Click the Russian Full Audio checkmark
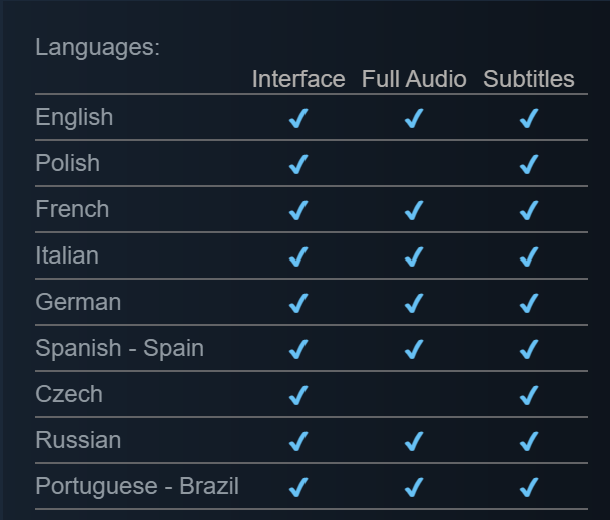The width and height of the screenshot is (610, 520). (414, 441)
